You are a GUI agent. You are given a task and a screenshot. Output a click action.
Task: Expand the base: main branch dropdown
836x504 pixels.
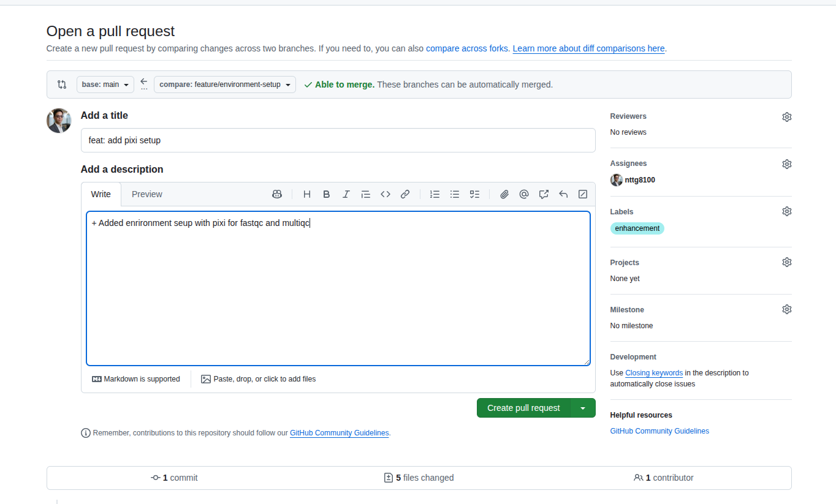coord(105,85)
